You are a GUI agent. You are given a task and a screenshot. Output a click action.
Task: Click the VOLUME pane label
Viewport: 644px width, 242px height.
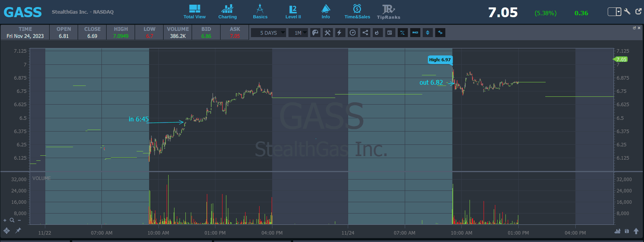41,178
